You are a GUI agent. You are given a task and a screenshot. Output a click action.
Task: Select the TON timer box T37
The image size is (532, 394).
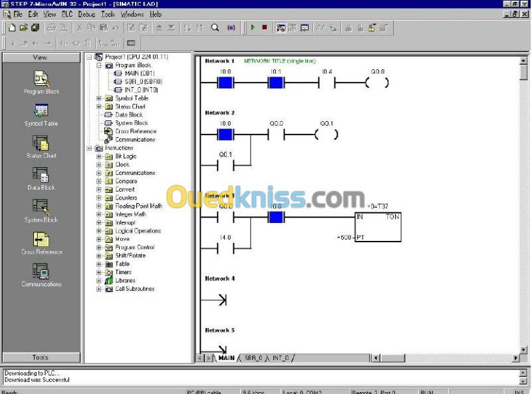click(x=378, y=226)
